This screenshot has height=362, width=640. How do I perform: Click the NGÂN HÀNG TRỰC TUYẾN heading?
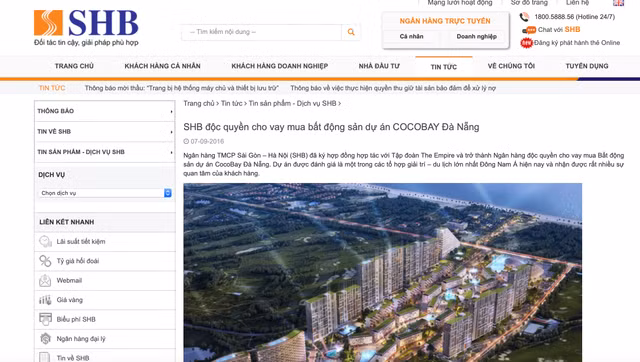point(445,21)
